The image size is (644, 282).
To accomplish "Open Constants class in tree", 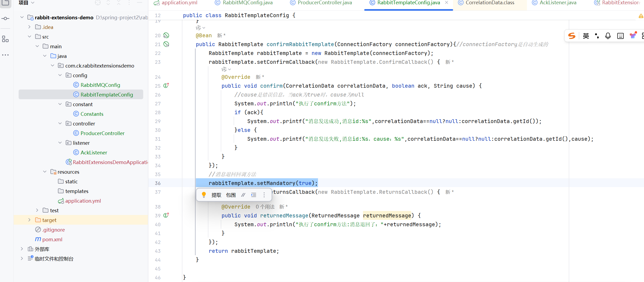I will point(88,114).
